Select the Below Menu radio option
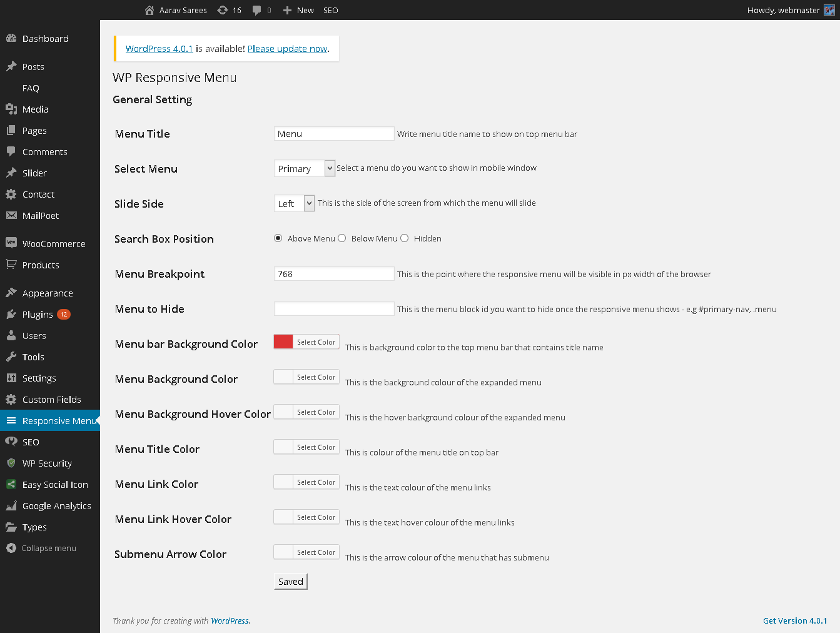The height and width of the screenshot is (633, 840). pyautogui.click(x=342, y=238)
